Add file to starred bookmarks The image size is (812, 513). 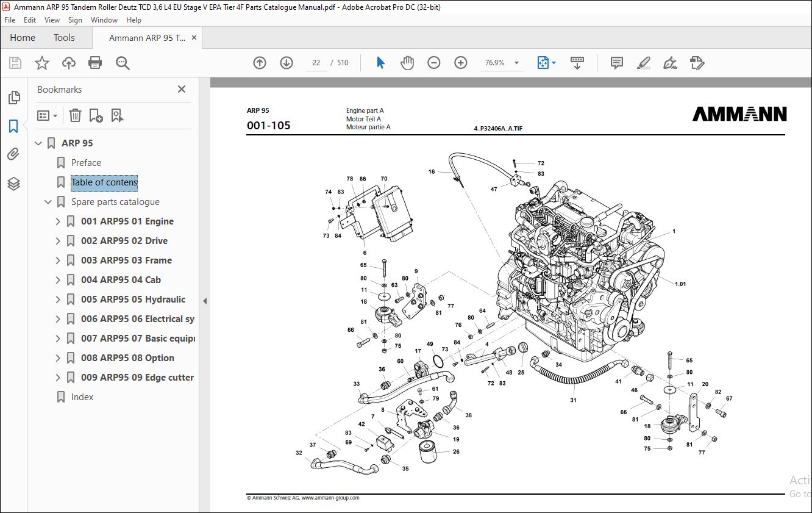[x=41, y=63]
